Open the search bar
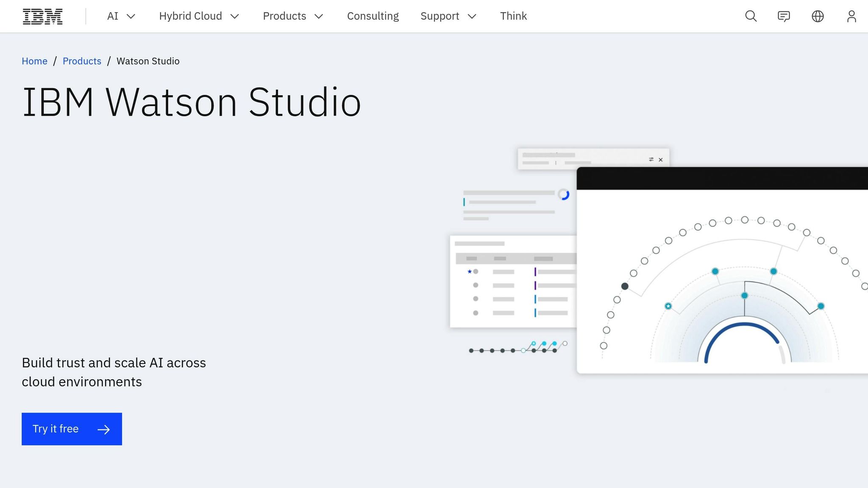Image resolution: width=868 pixels, height=488 pixels. point(750,16)
